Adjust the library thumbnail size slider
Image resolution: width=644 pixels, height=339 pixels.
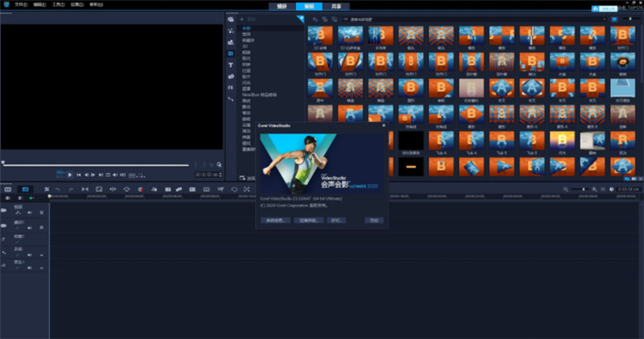[x=630, y=19]
